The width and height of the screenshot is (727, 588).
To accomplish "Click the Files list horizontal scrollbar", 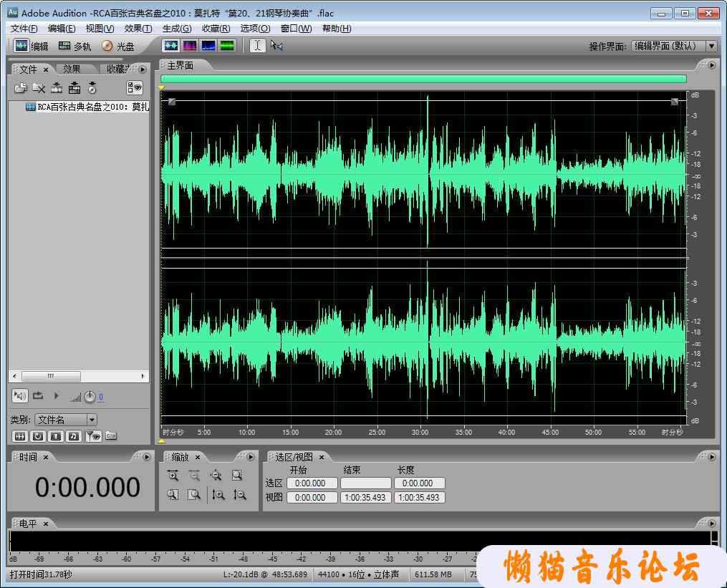I will click(x=78, y=376).
